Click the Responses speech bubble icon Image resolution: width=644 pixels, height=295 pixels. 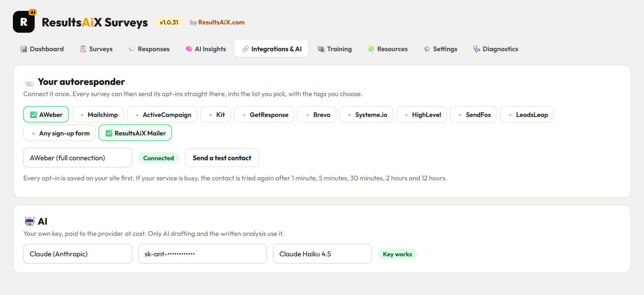point(132,49)
